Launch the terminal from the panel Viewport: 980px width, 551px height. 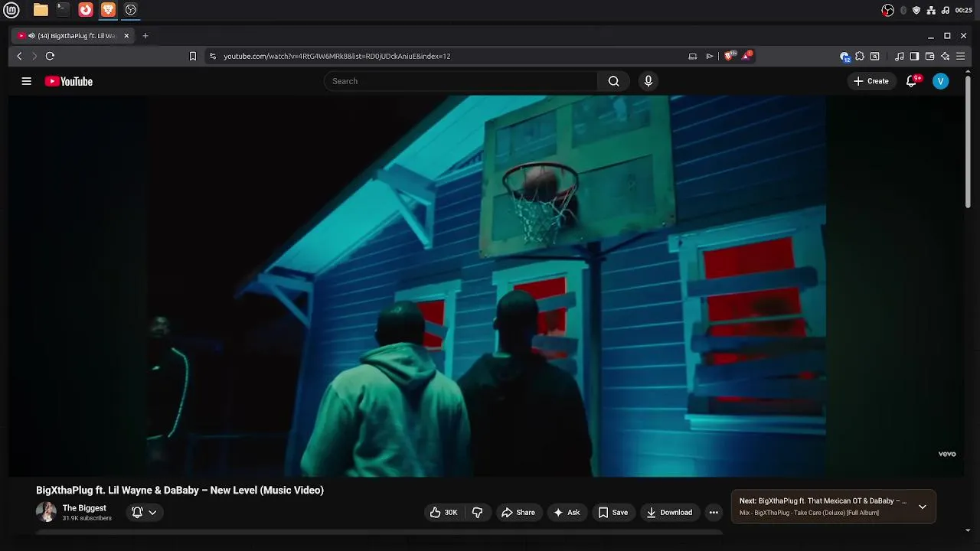(x=63, y=10)
